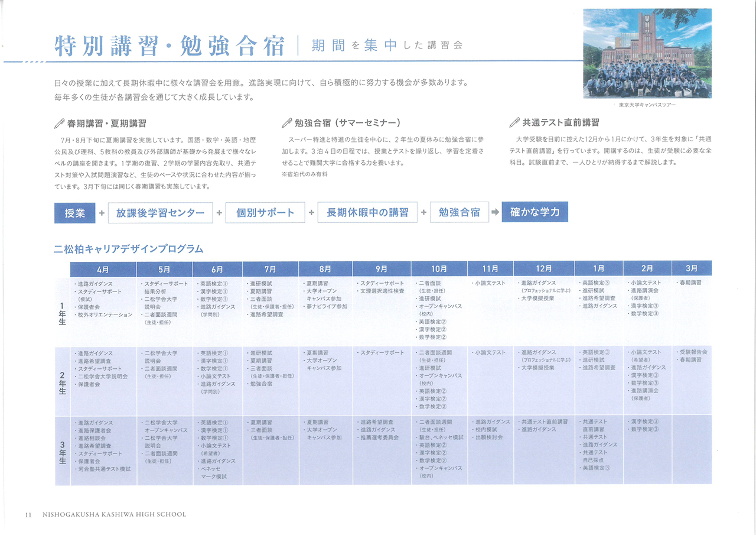
Task: Click the 二松柏キャリアデザインプログラム heading
Action: coord(129,249)
